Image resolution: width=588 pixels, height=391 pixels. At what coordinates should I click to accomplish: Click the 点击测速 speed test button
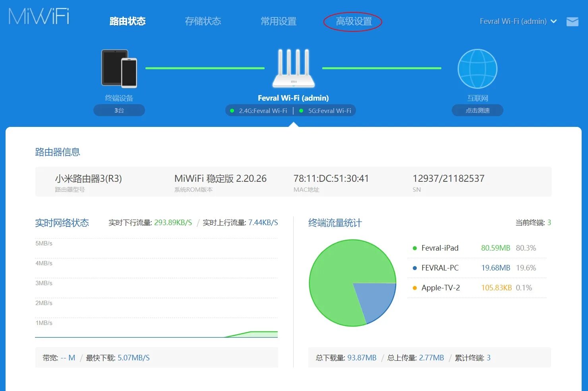[x=478, y=110]
